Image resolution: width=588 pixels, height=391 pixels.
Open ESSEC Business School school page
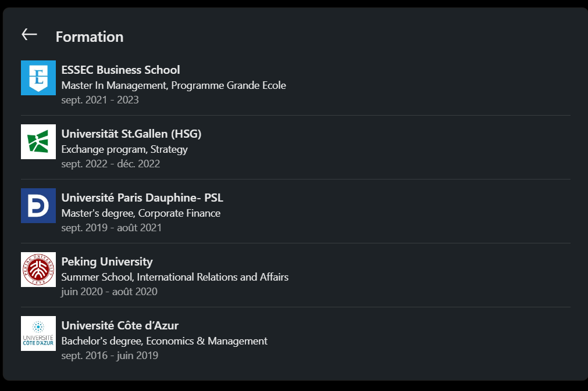tap(121, 70)
